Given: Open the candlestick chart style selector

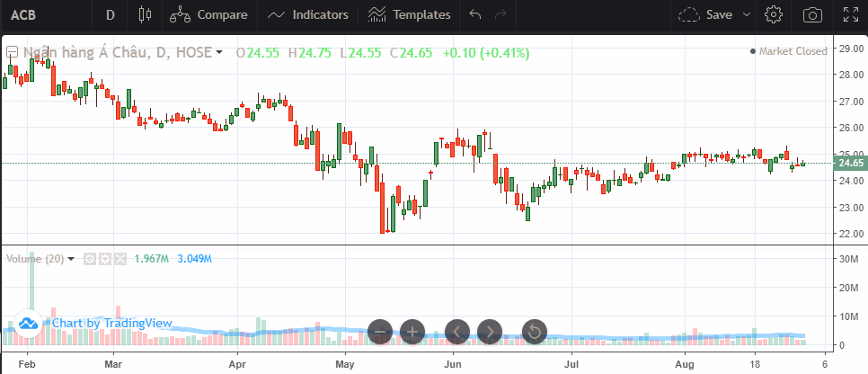Looking at the screenshot, I should [146, 14].
